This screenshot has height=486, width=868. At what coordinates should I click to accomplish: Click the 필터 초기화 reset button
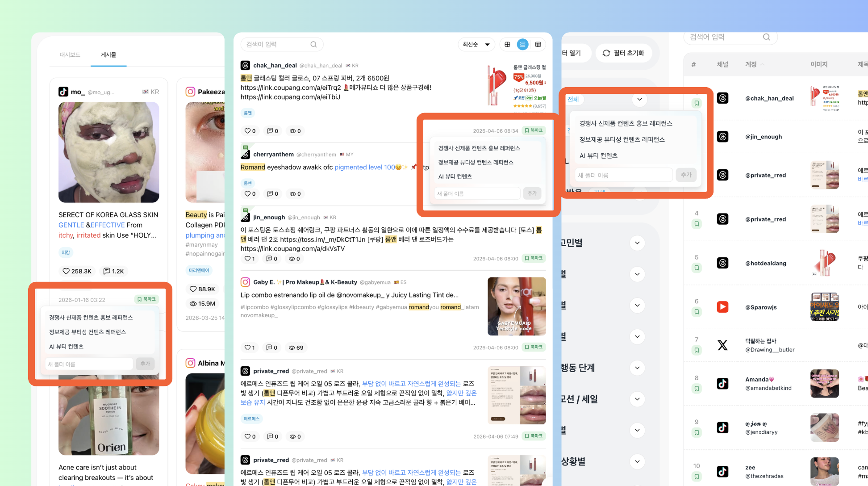(x=623, y=53)
